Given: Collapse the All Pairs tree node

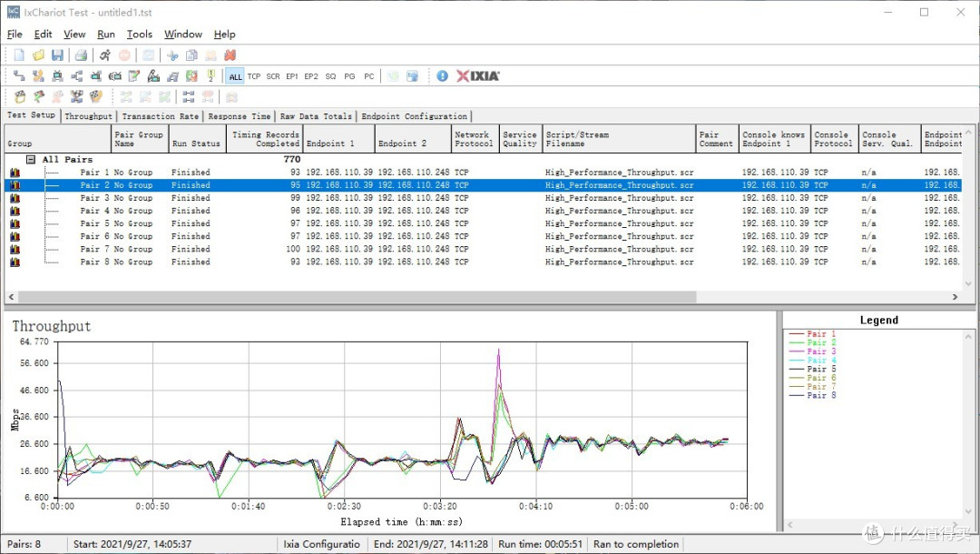Looking at the screenshot, I should tap(31, 160).
